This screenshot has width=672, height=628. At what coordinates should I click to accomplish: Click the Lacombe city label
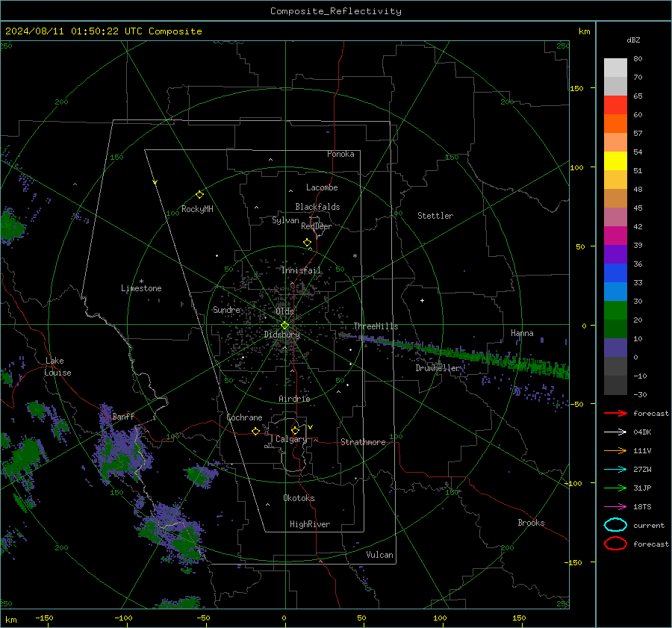[x=322, y=187]
